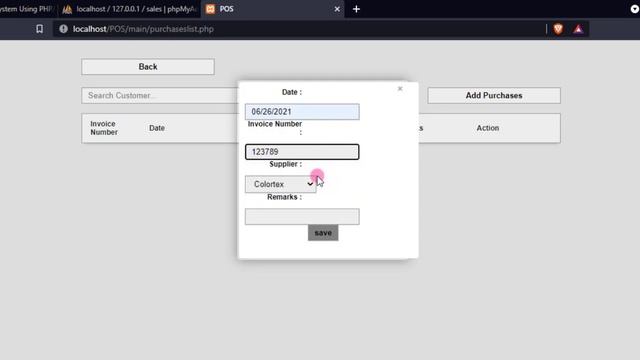This screenshot has width=640, height=360.
Task: Click the bookmark icon
Action: point(39,29)
